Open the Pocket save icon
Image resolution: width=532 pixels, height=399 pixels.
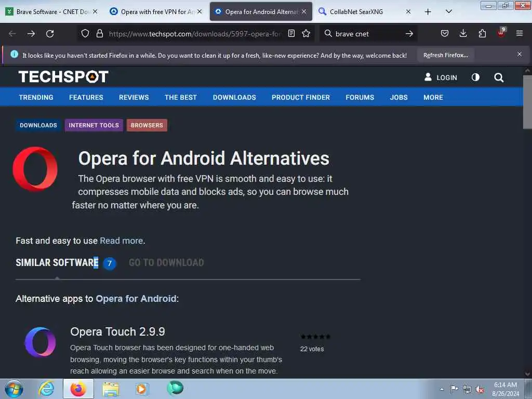tap(445, 33)
